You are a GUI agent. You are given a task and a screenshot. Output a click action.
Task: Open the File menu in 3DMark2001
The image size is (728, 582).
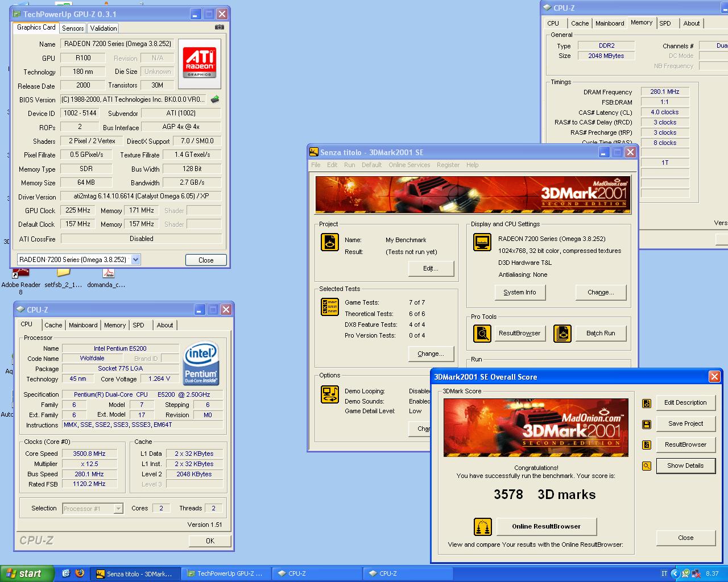(316, 165)
